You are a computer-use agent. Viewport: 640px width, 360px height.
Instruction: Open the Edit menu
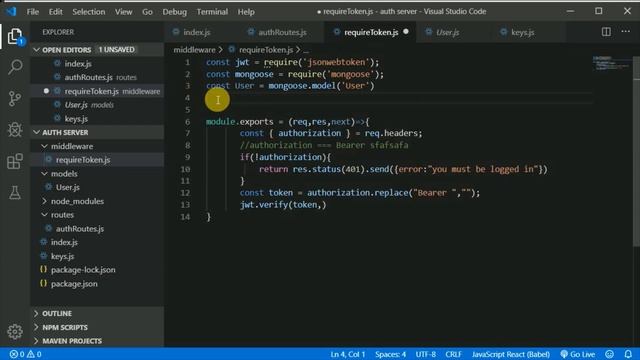56,12
